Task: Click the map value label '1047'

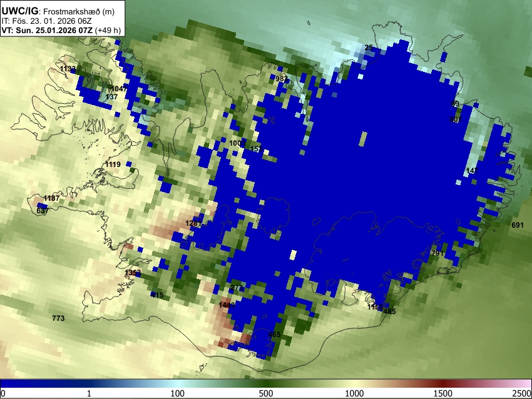Action: [x=119, y=89]
